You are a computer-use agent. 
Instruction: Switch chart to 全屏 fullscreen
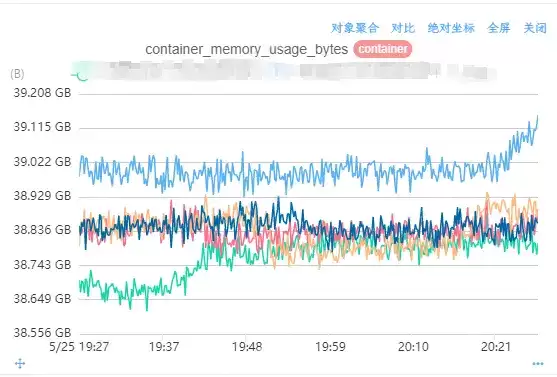tap(499, 28)
